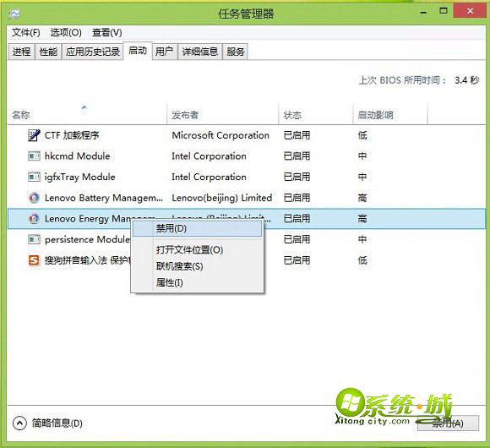Switch to the 性能 tab
This screenshot has height=448, width=490.
click(x=48, y=52)
